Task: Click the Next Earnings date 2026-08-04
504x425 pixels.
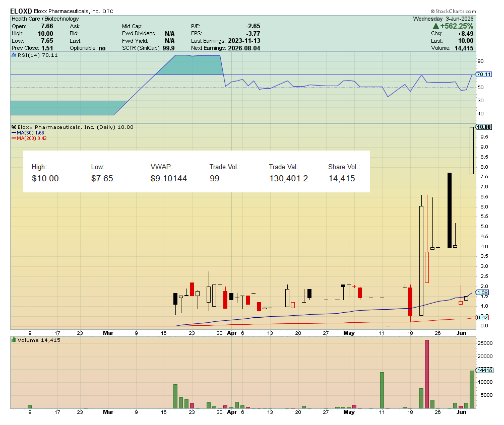Action: (244, 48)
